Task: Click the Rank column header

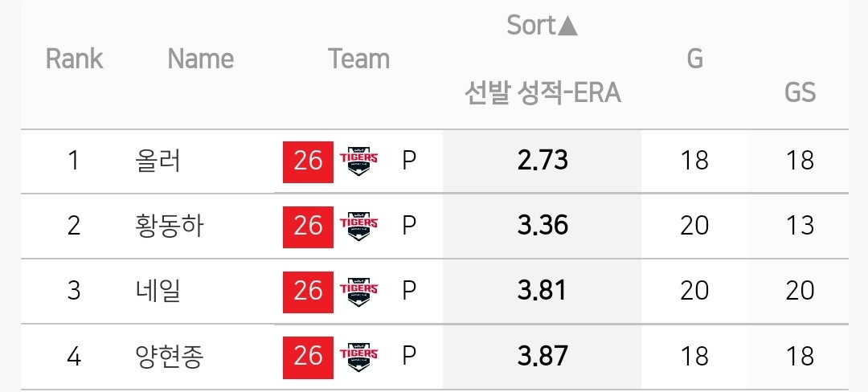Action: click(74, 59)
